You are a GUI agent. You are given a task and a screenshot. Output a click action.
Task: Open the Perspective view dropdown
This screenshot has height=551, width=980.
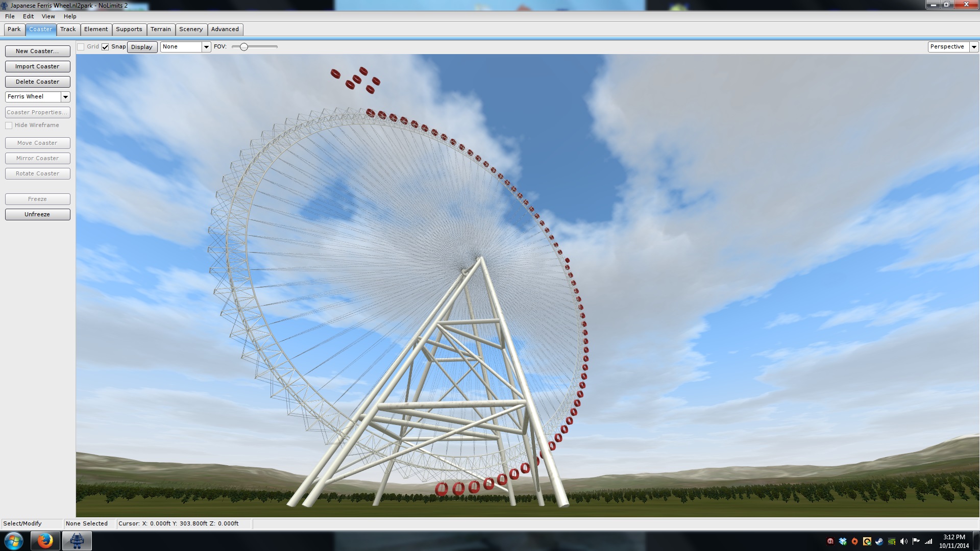(973, 47)
